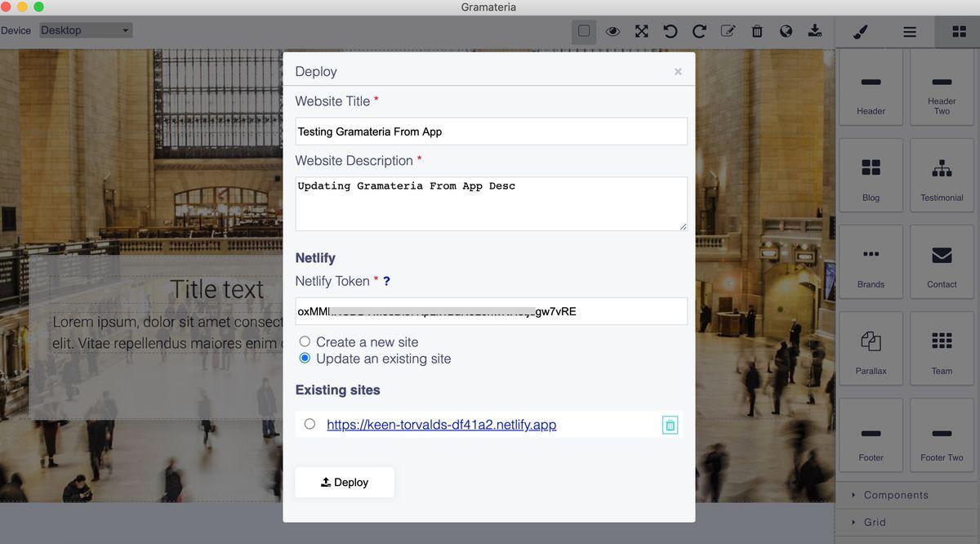980x544 pixels.
Task: Delete the keen-torvalds existing site
Action: 670,425
